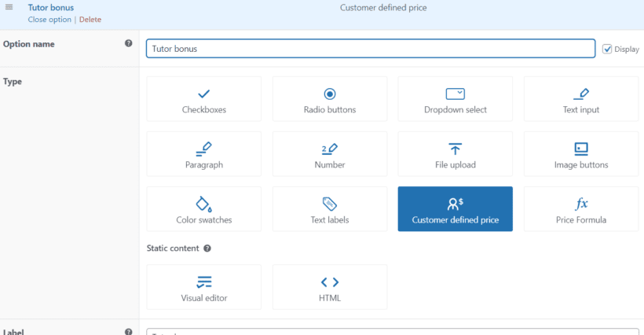Select the Text input type
Viewport: 644px width, 335px height.
point(580,98)
